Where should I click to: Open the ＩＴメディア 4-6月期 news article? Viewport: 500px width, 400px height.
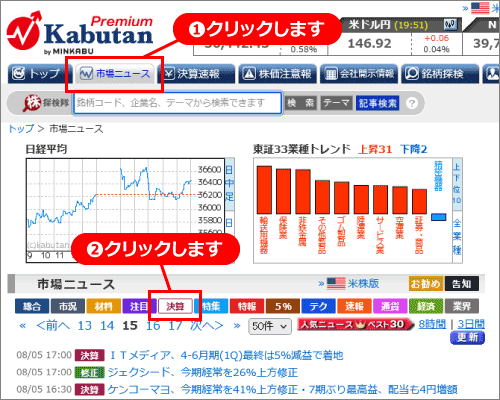coord(226,355)
